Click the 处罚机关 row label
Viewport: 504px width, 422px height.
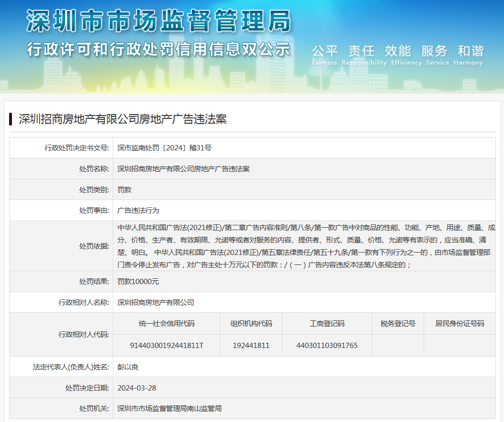point(94,409)
